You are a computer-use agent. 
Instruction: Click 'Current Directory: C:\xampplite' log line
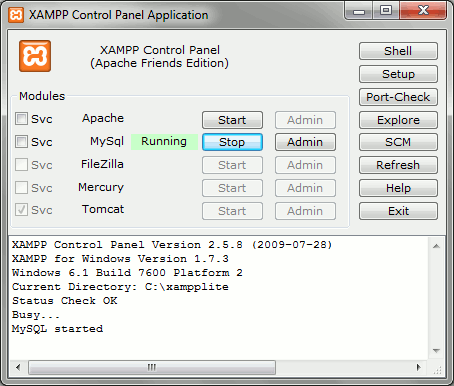[x=120, y=287]
